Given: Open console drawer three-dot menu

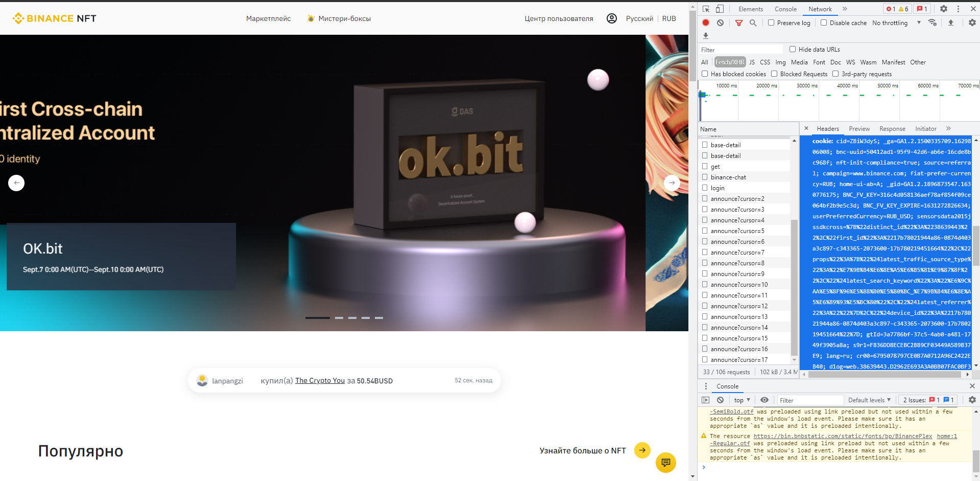Looking at the screenshot, I should click(706, 386).
